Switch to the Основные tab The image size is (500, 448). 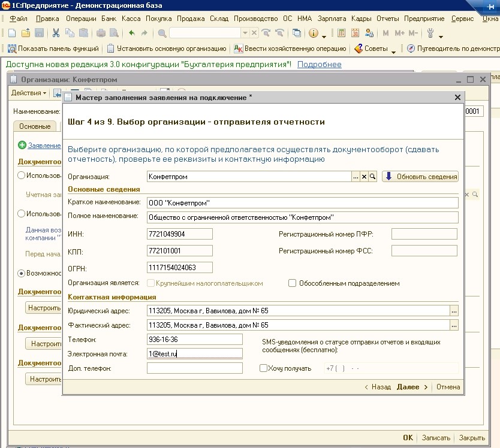tap(35, 126)
